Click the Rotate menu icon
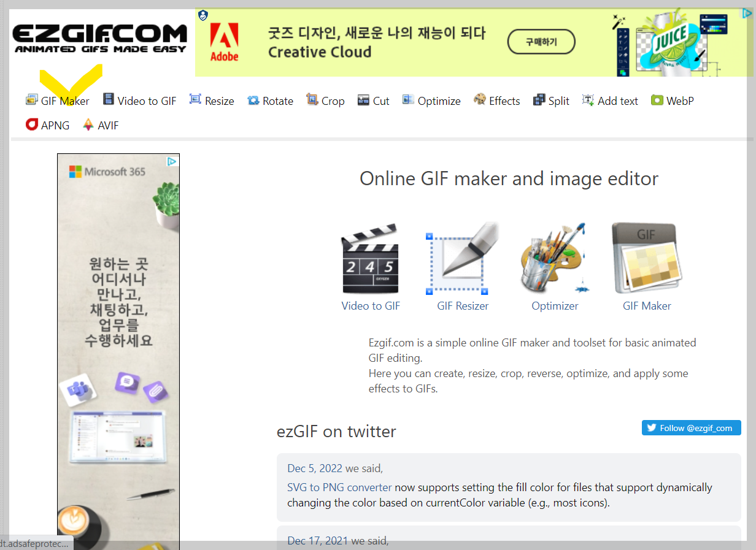The height and width of the screenshot is (550, 756). coord(253,100)
